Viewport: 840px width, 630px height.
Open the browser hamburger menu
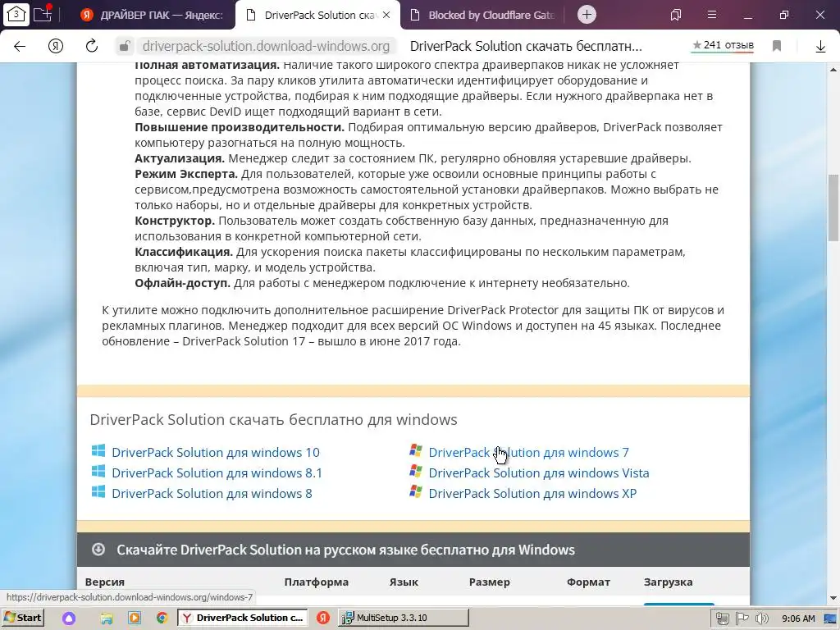tap(711, 15)
